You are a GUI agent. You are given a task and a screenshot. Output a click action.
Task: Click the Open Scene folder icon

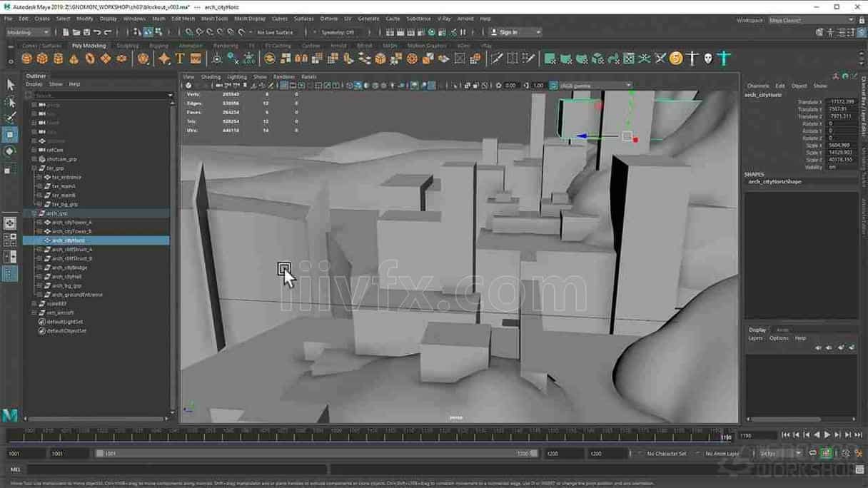(76, 32)
